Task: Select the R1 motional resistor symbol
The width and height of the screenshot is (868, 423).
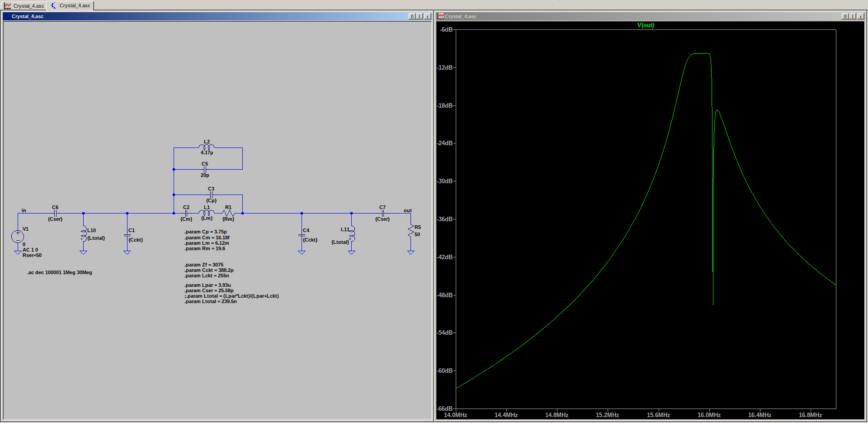Action: [228, 213]
